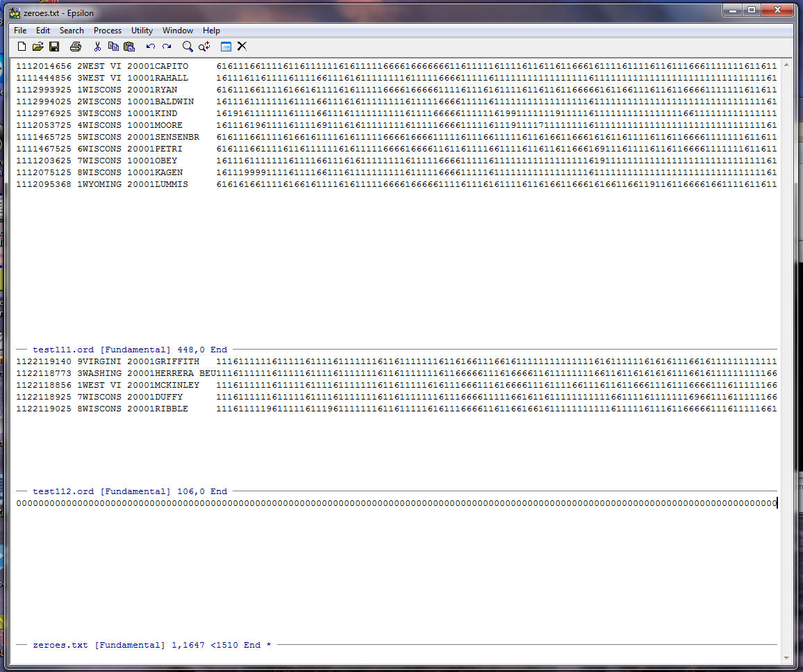
Task: Create a new file with toolbar icon
Action: 22,47
